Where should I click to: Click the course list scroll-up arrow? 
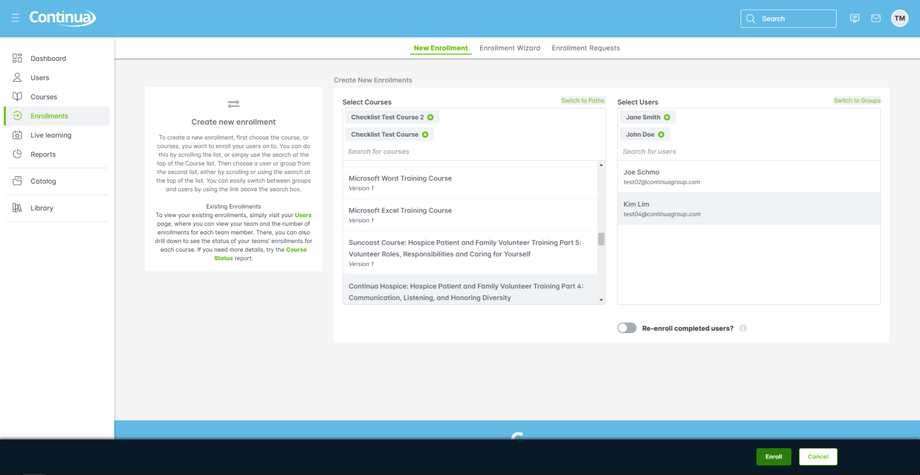point(601,165)
